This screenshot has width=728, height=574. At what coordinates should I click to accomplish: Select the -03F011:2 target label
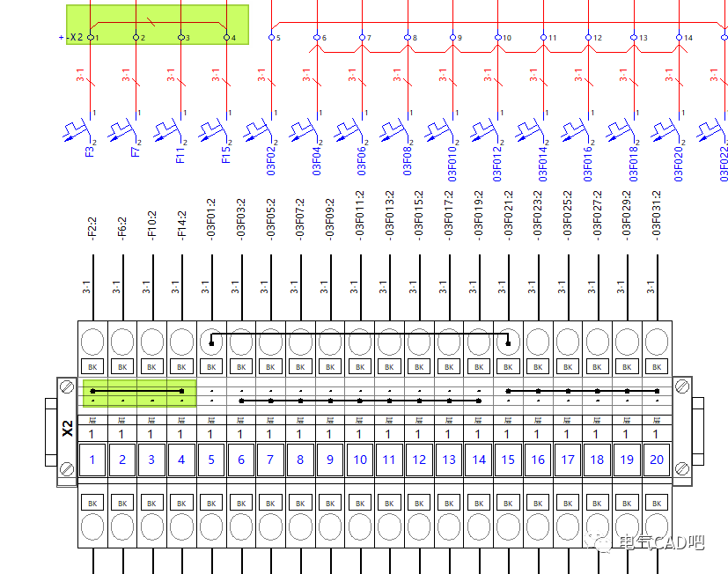tap(359, 216)
